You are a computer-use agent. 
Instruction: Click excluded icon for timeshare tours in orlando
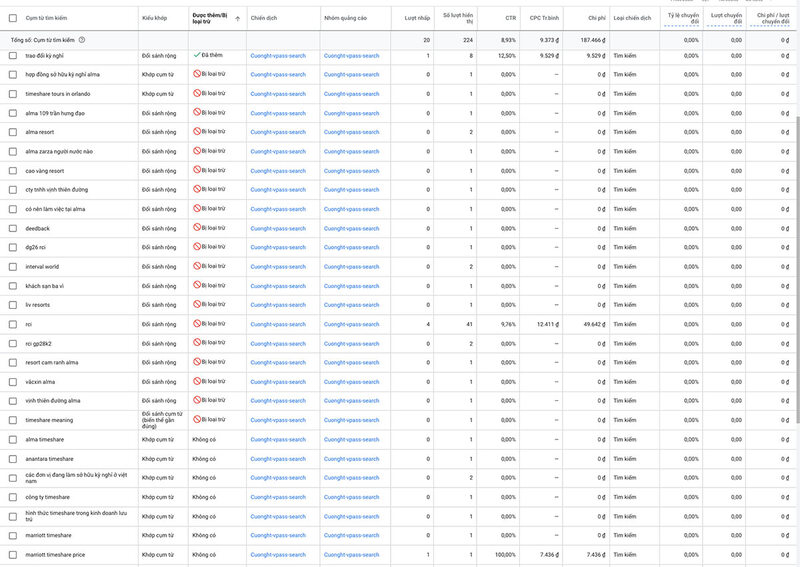(x=197, y=93)
